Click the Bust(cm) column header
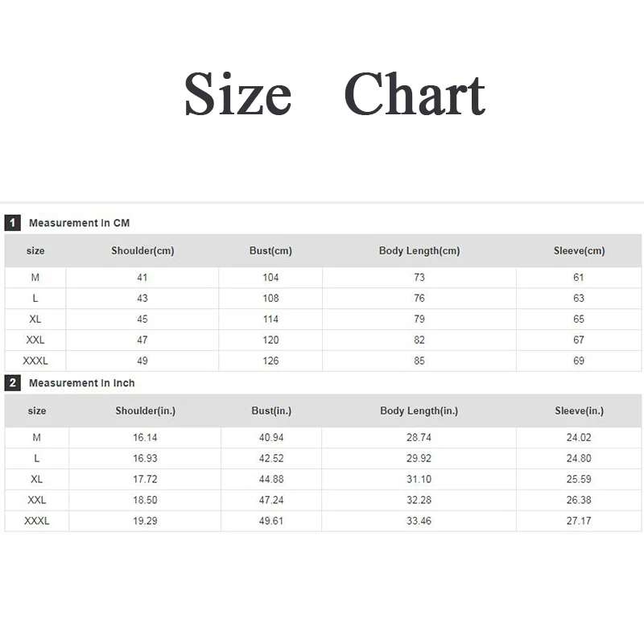This screenshot has width=644, height=644. pos(270,251)
